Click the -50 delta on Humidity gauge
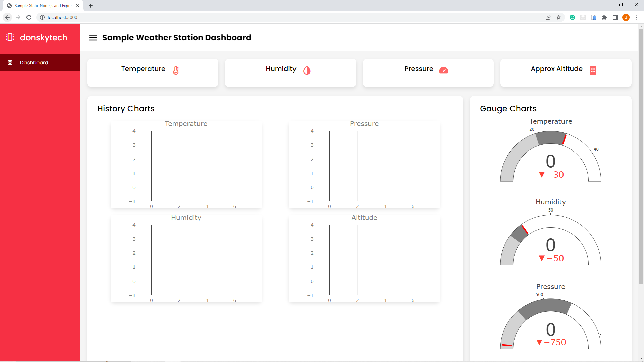This screenshot has height=362, width=644. [x=551, y=258]
